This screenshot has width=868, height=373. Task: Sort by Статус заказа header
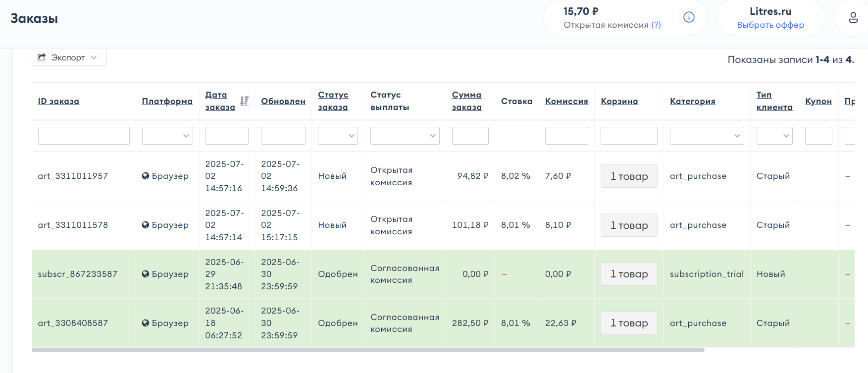pos(333,101)
